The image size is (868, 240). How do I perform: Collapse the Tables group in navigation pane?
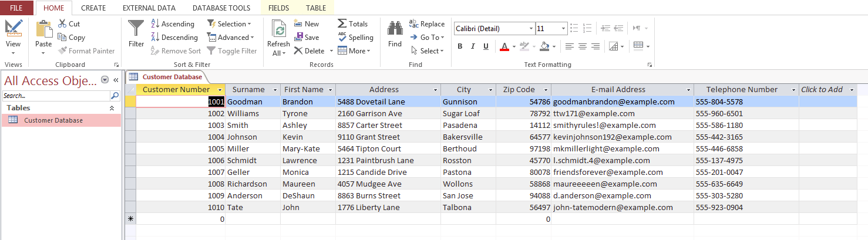(112, 108)
